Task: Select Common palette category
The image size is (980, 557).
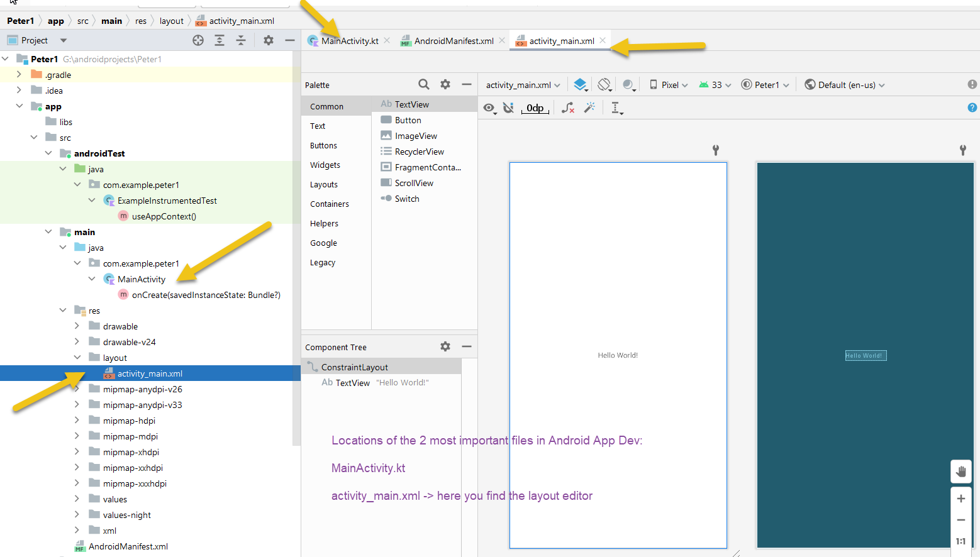Action: [337, 106]
